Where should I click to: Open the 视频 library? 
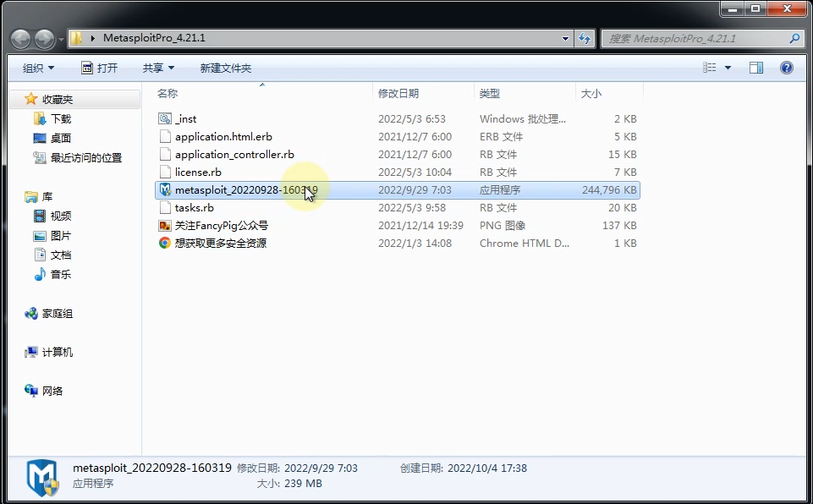(61, 216)
